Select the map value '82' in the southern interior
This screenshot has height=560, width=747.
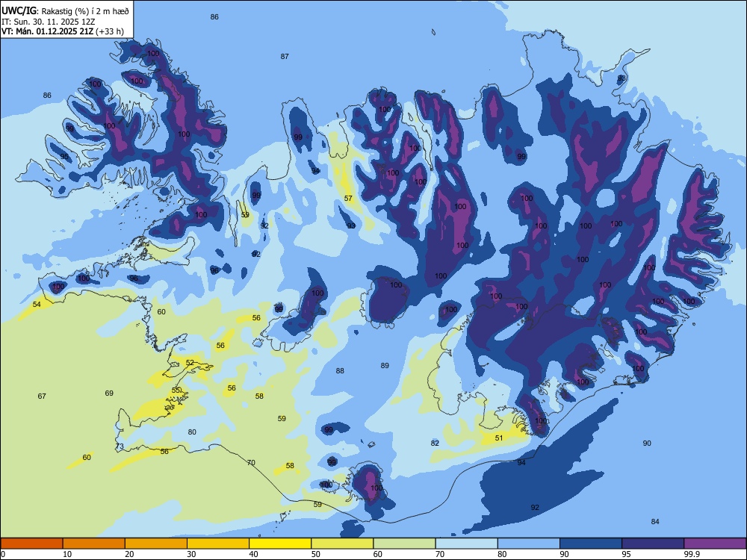coord(435,443)
